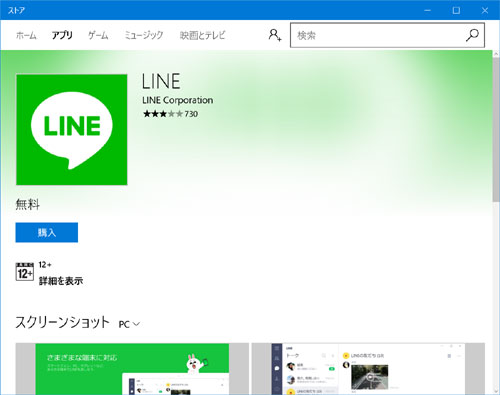The image size is (500, 395).
Task: Click the LINE app title text
Action: (x=161, y=81)
